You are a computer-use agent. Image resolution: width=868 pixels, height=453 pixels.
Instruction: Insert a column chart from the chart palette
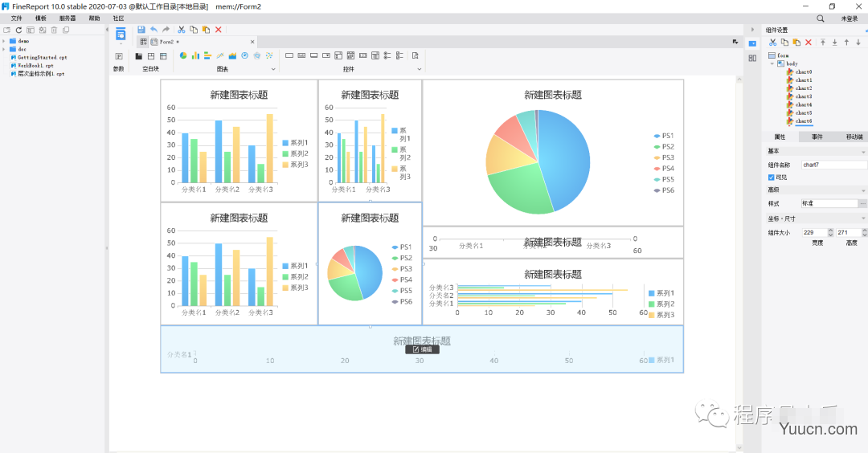(x=195, y=55)
